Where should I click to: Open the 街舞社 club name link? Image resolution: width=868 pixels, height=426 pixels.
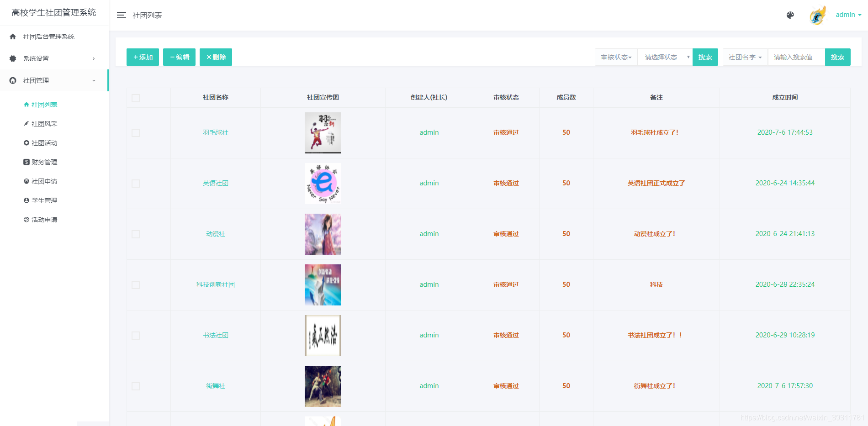click(216, 386)
